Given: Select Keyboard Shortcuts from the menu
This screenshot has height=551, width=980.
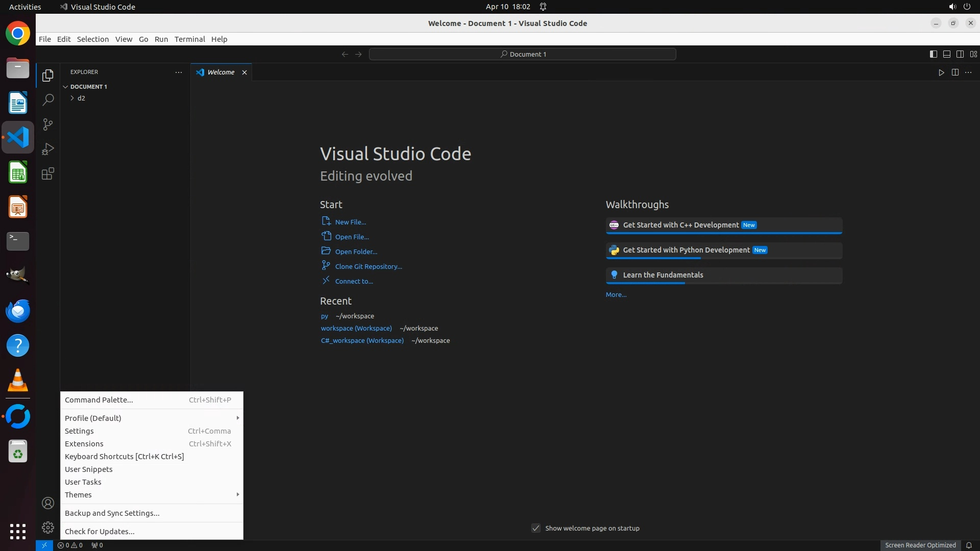Looking at the screenshot, I should tap(124, 457).
